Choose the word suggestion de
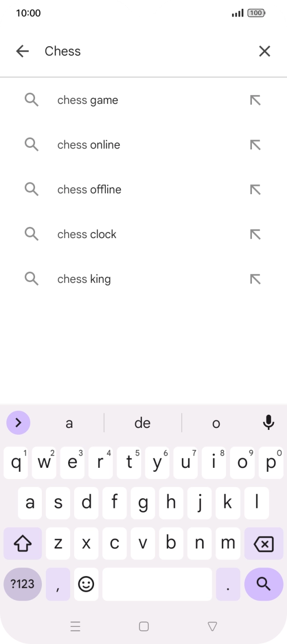The width and height of the screenshot is (287, 644). pos(143,423)
